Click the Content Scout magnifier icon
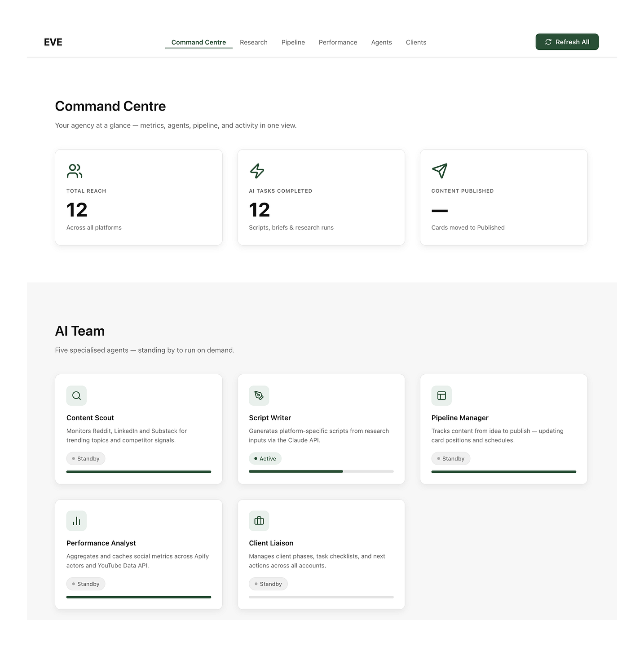The width and height of the screenshot is (644, 647). point(76,395)
